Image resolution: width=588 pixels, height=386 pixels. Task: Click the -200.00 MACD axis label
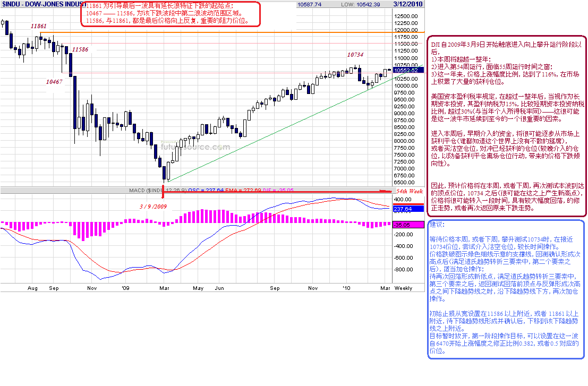[x=403, y=235]
